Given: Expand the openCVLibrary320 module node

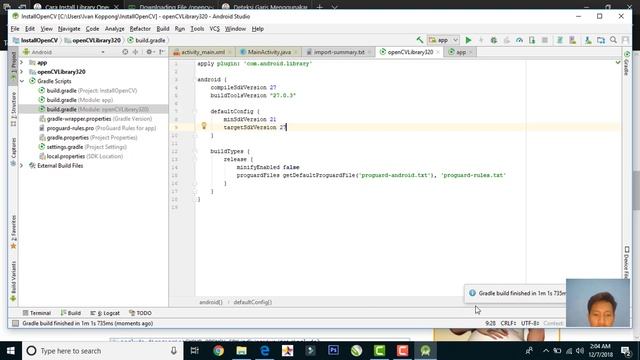Looking at the screenshot, I should [22, 72].
